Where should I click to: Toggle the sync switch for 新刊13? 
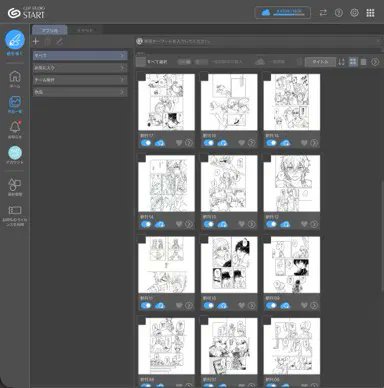208,224
